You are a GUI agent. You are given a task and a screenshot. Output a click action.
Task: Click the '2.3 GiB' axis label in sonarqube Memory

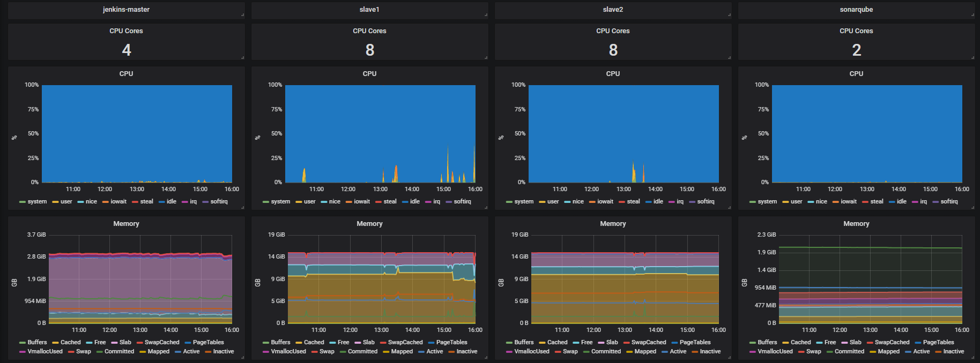click(x=767, y=235)
